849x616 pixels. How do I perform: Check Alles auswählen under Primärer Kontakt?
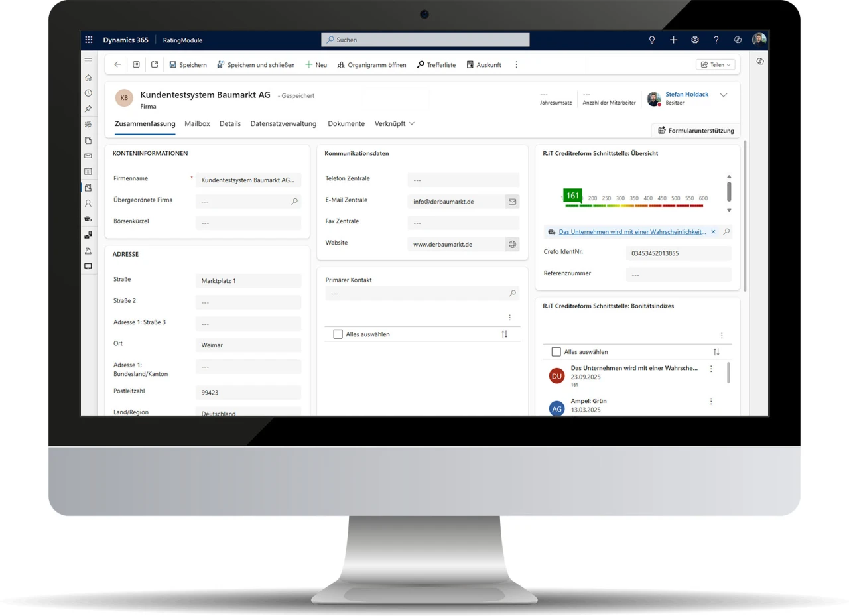(338, 334)
